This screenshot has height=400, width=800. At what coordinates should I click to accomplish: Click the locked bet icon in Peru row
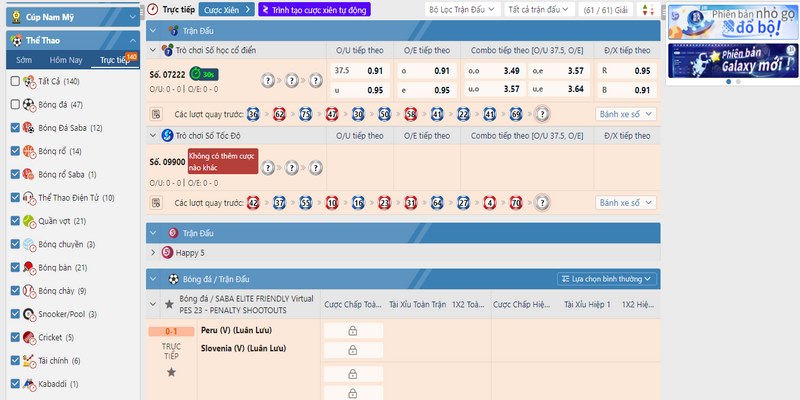click(352, 330)
